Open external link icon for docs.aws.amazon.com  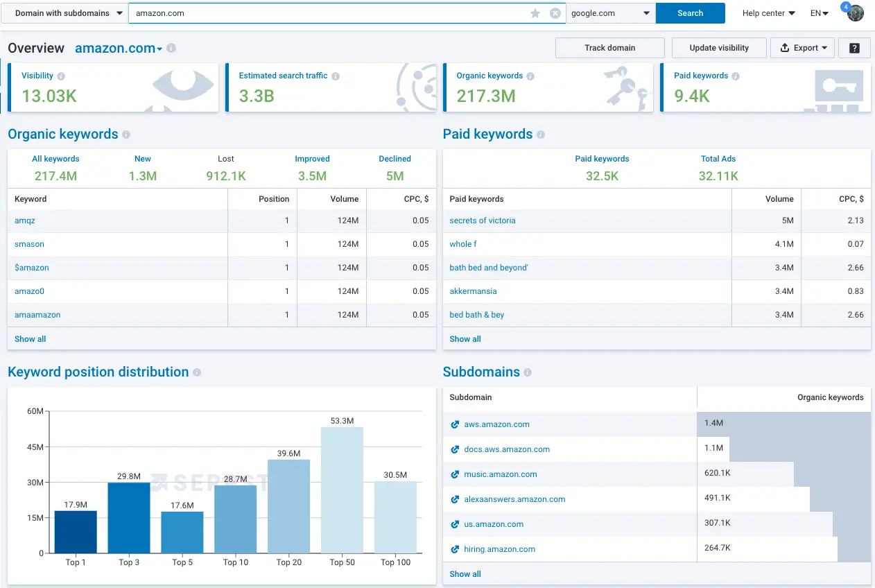click(x=455, y=449)
